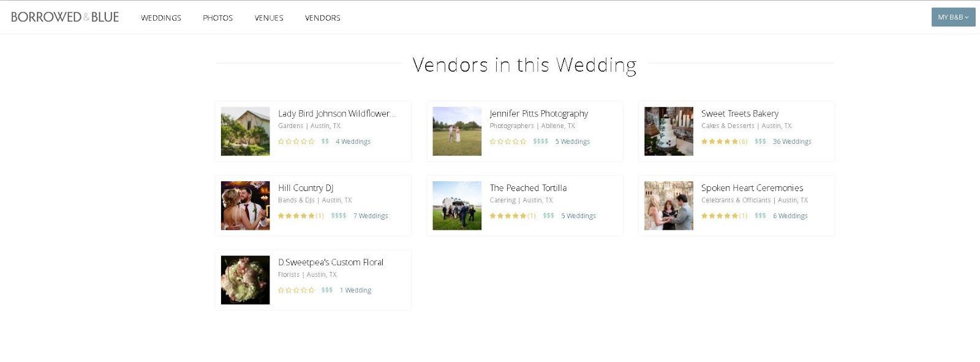Open the MY B&B dropdown

(953, 17)
